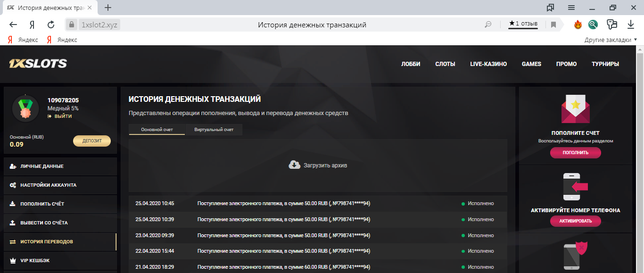Viewport: 644px width, 273px height.
Task: Click the 1XSLOTS logo
Action: (x=38, y=64)
